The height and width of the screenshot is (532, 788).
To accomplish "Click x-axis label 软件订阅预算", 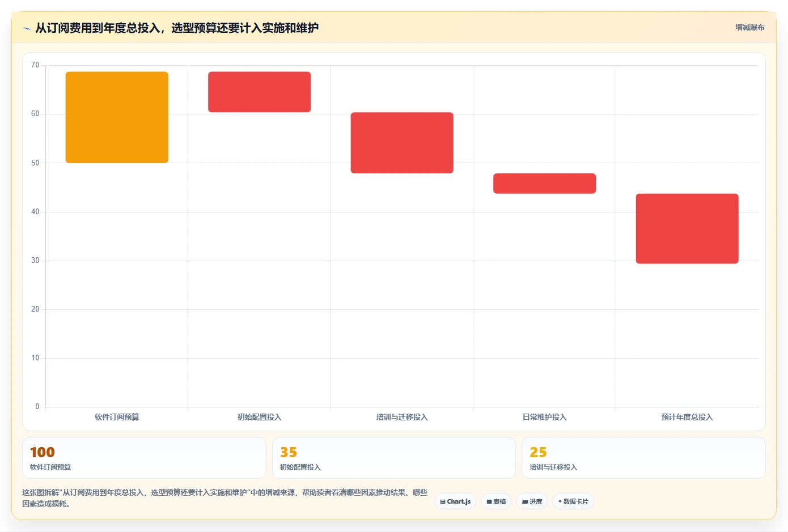I will pos(117,417).
